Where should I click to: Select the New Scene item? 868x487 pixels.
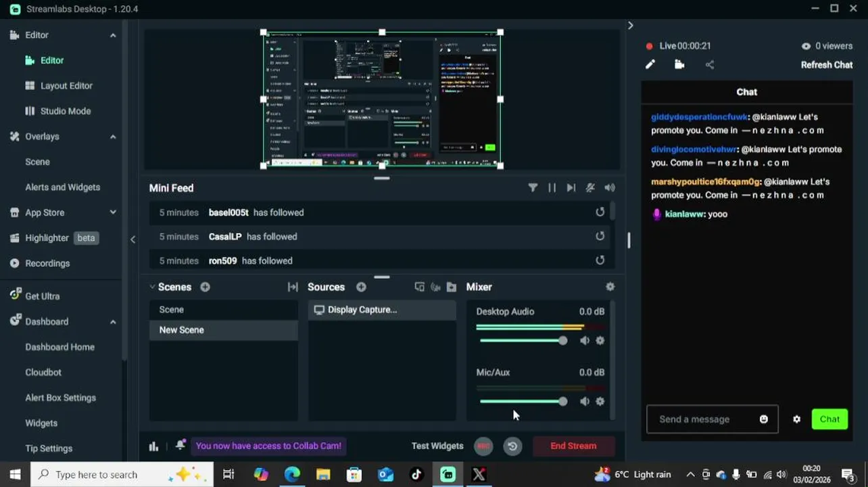pos(223,330)
